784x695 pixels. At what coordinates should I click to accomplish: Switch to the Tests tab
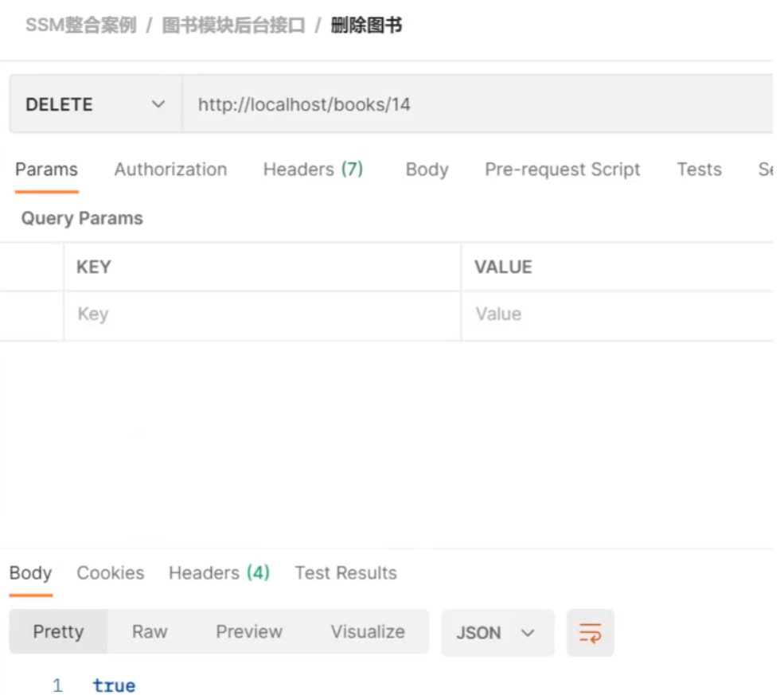[698, 170]
